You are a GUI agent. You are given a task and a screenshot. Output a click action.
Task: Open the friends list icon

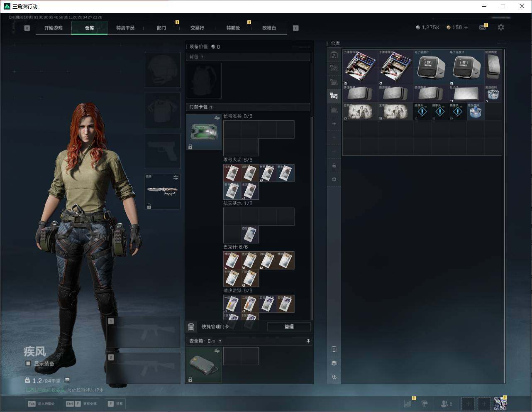[447, 403]
